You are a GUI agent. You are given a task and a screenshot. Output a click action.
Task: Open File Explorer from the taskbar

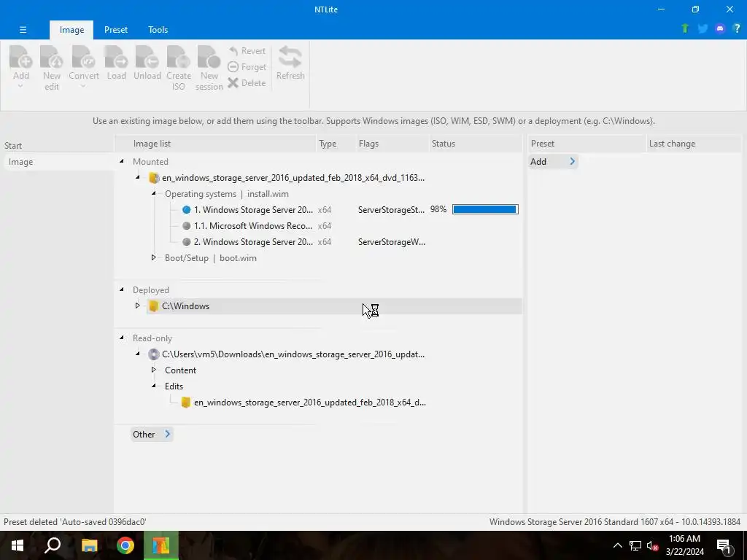[x=89, y=545]
